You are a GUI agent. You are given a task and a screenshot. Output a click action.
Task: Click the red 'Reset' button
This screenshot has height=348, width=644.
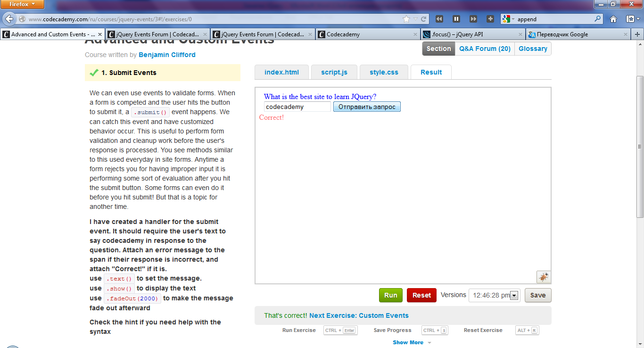coord(421,295)
